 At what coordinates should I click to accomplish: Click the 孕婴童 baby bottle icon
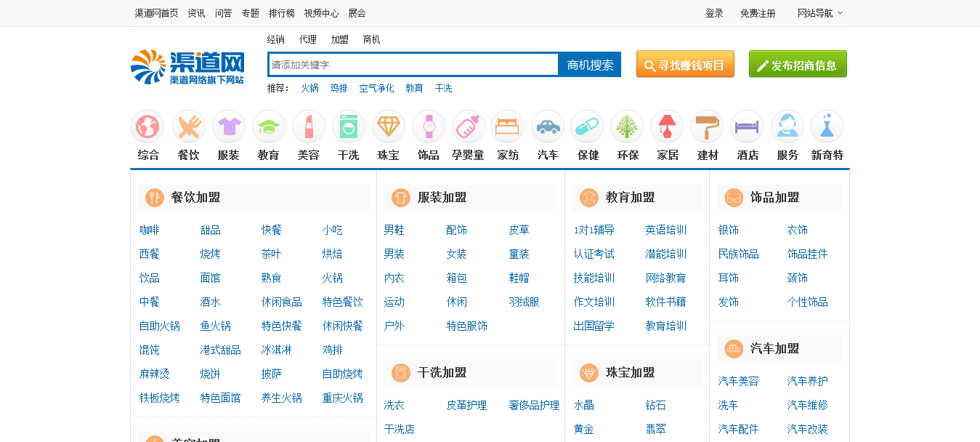coord(468,125)
